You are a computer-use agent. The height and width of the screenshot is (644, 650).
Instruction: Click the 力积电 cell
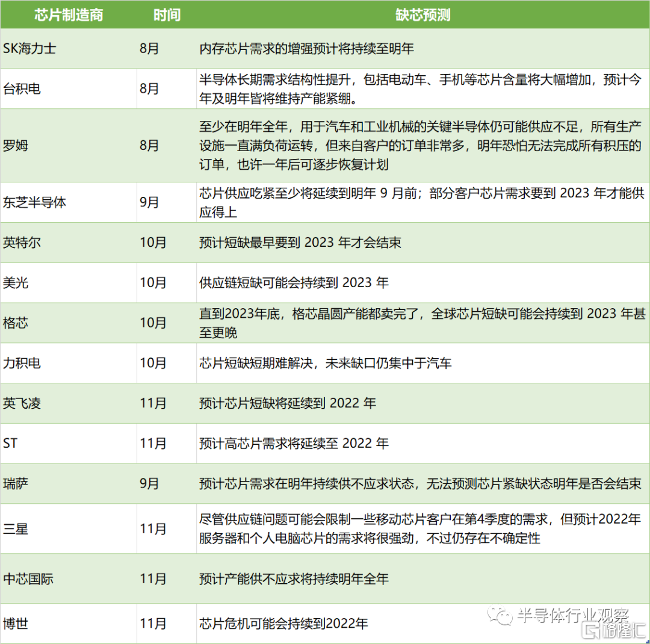(x=21, y=364)
